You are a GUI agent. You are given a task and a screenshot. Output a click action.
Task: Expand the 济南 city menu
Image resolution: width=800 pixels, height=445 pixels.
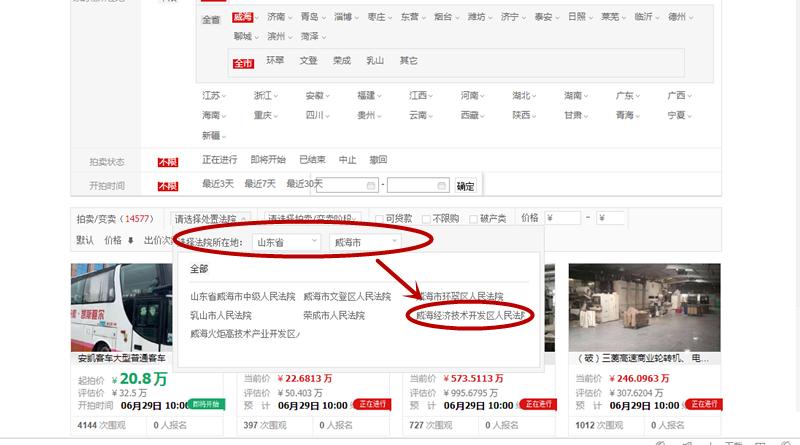(280, 17)
